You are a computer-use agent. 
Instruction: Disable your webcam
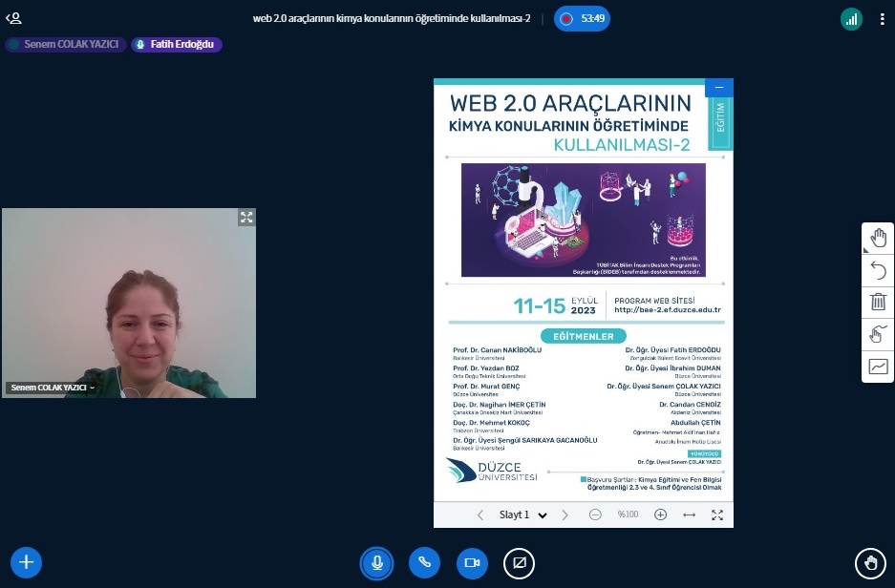[x=472, y=562]
